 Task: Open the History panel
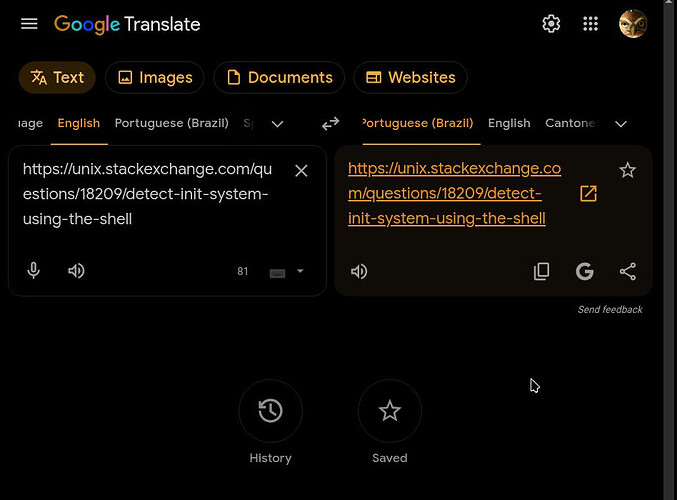click(270, 411)
